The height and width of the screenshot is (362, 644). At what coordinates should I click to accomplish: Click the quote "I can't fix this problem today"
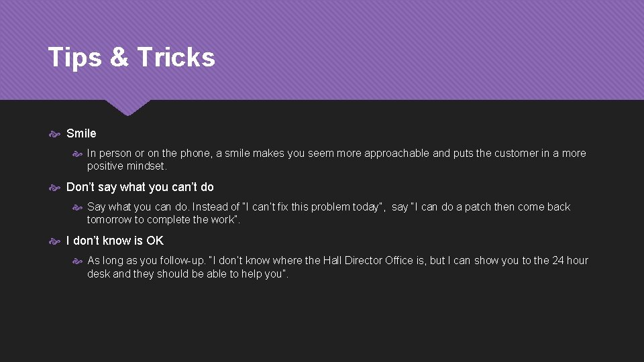(x=312, y=207)
